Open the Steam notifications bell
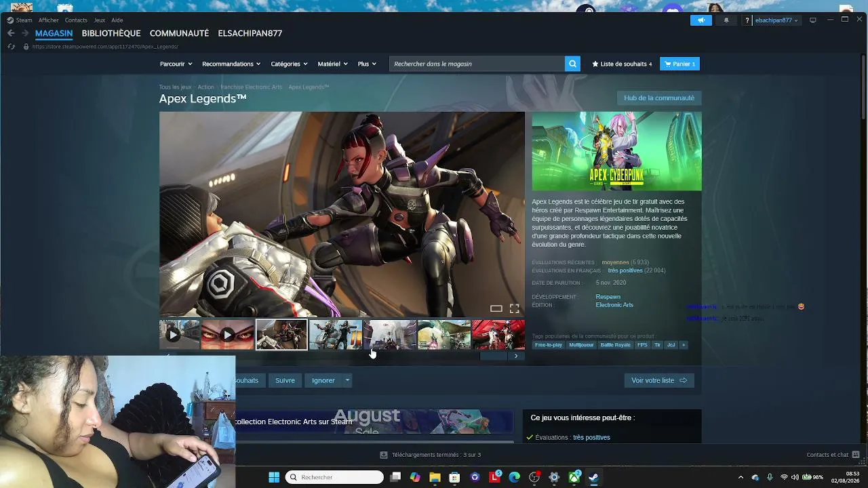Image resolution: width=868 pixels, height=488 pixels. point(726,20)
